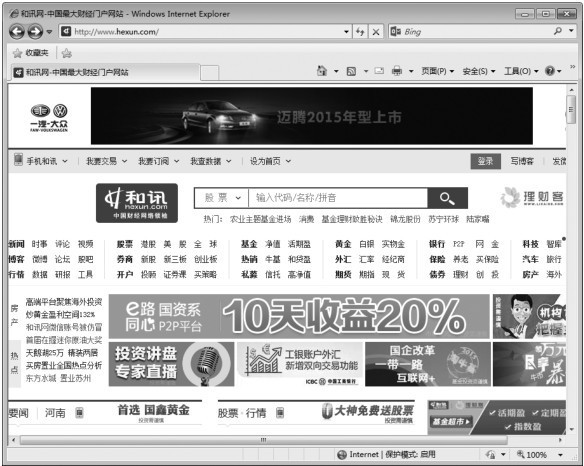Click the help question mark icon
This screenshot has height=466, width=584.
[x=550, y=71]
